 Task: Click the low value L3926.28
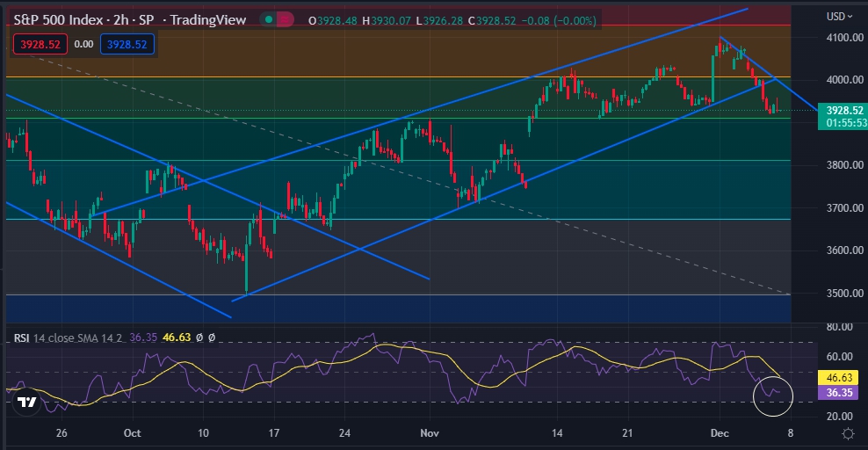[439, 21]
